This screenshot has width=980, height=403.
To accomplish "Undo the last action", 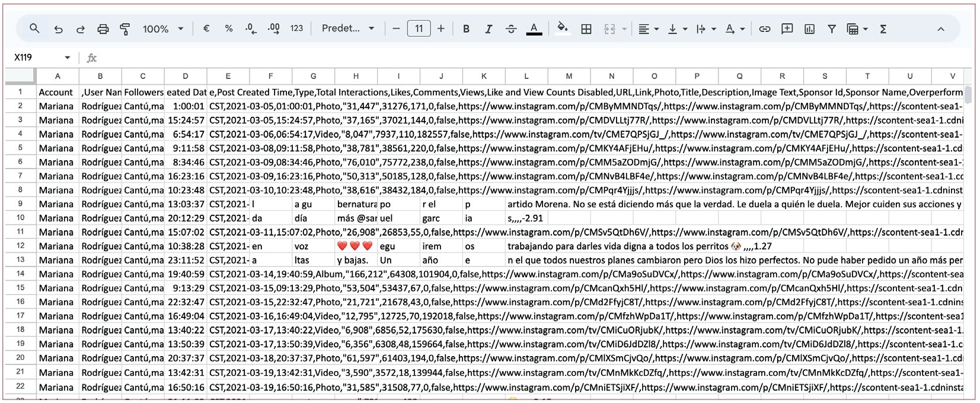I will tap(58, 28).
